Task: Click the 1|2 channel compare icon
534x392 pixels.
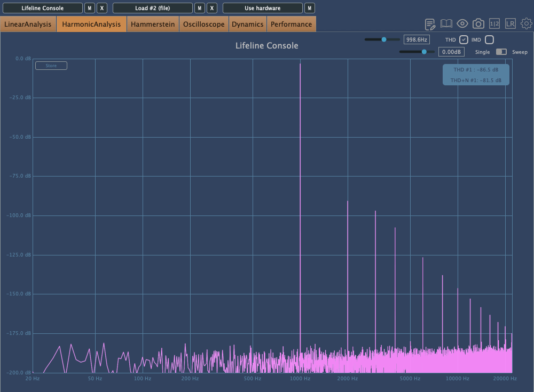Action: [x=494, y=24]
